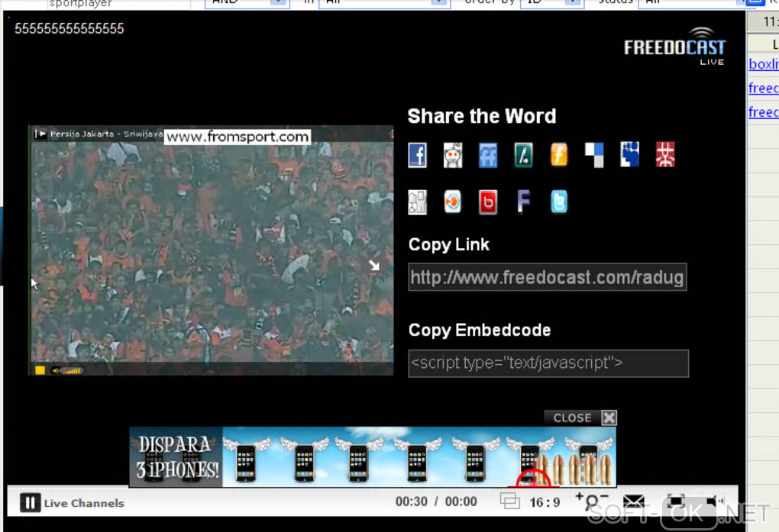Pause the stream with the bottom pause button
The width and height of the screenshot is (779, 532).
pyautogui.click(x=30, y=503)
